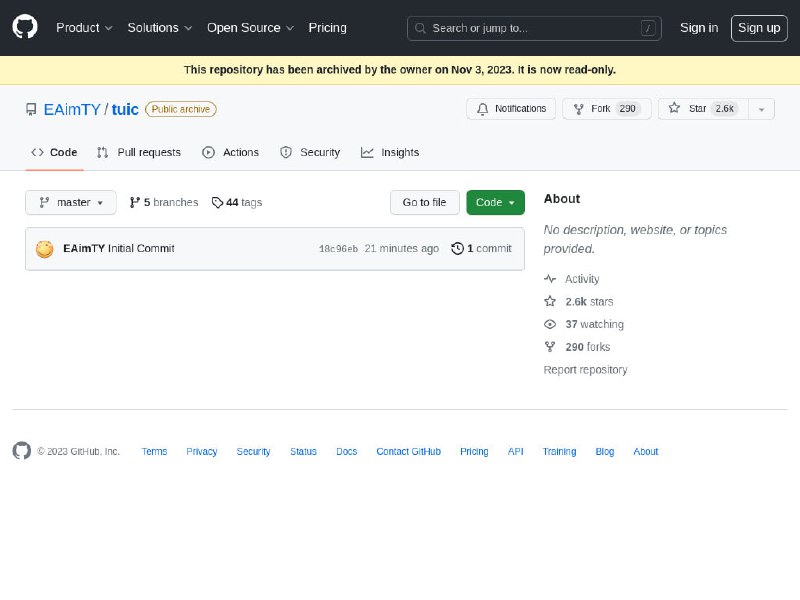800x600 pixels.
Task: Focus the Search or jump to field
Action: 534,28
